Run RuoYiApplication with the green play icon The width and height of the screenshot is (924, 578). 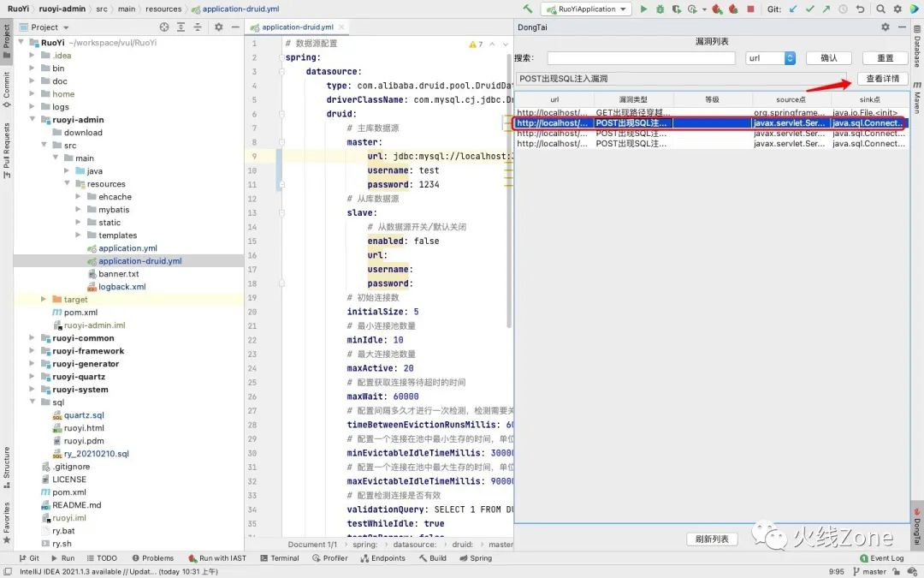click(643, 9)
